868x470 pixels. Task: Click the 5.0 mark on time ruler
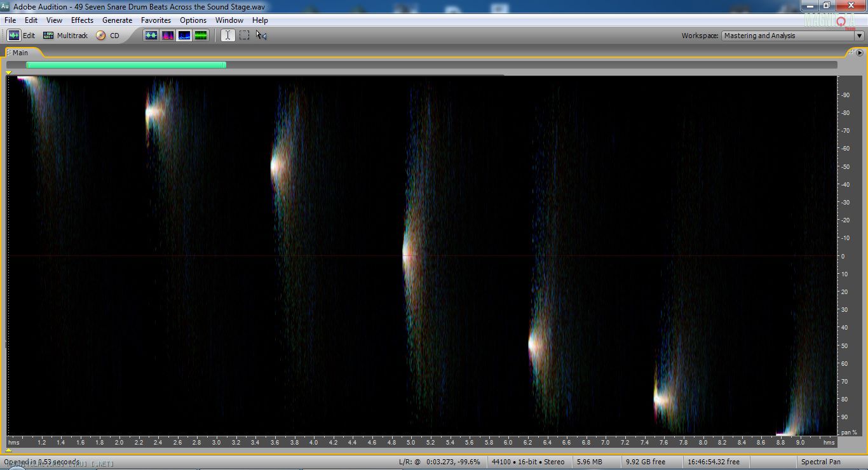(x=411, y=442)
